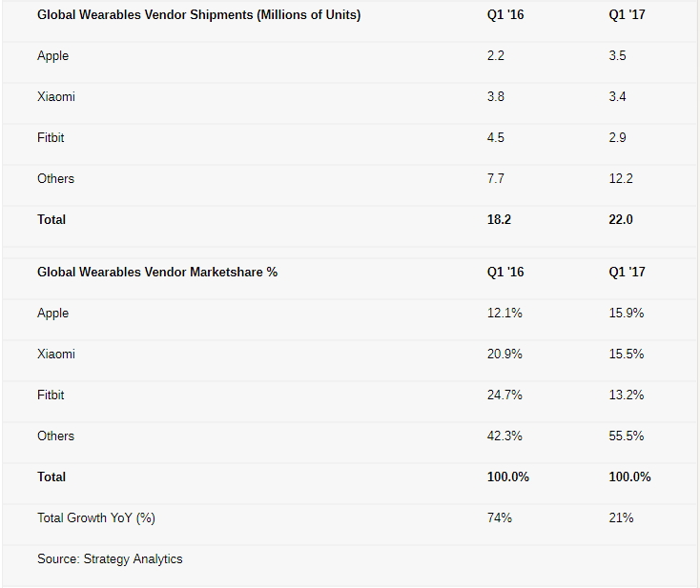Click Q1 '17 column header in shipments table
This screenshot has height=588, width=700.
[x=627, y=15]
